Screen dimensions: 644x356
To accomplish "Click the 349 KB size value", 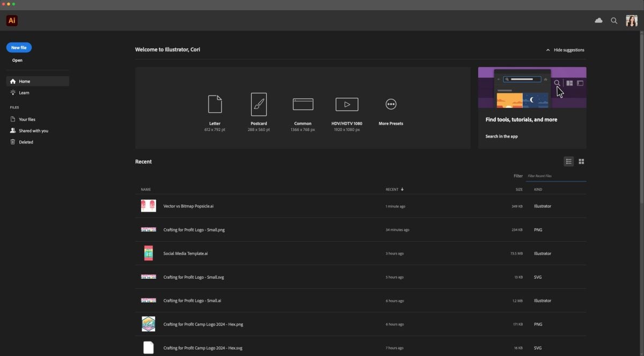I will pos(517,206).
